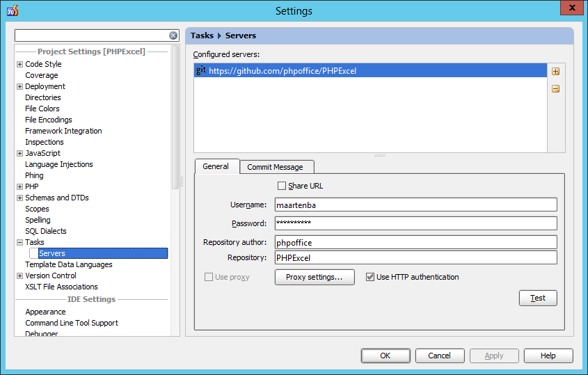This screenshot has width=588, height=375.
Task: Open Help for settings
Action: click(x=548, y=356)
